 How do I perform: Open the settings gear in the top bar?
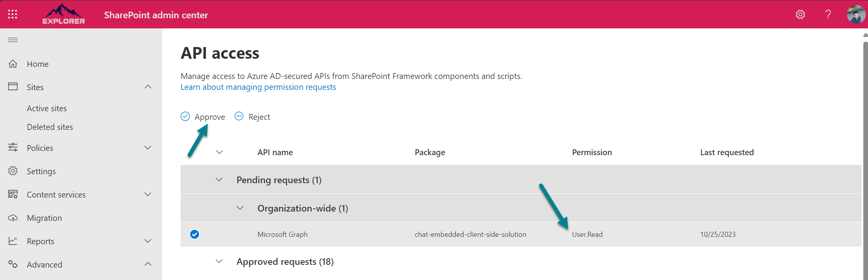[x=800, y=14]
